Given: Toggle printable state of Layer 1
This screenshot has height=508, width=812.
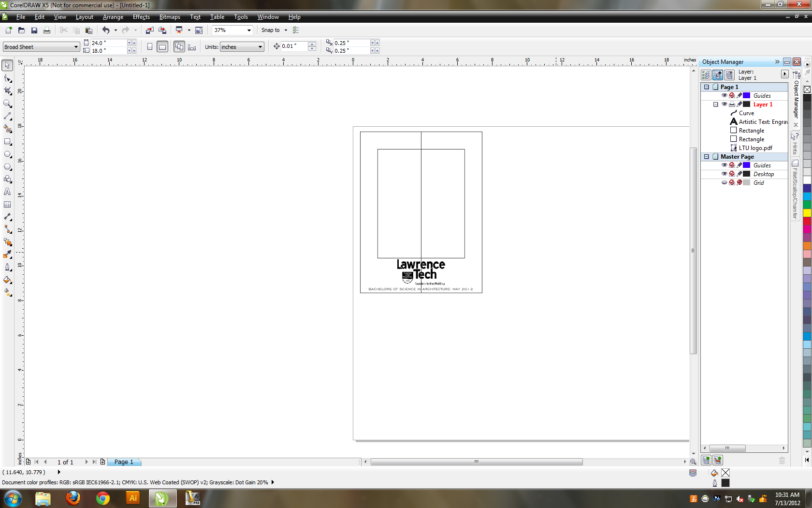Looking at the screenshot, I should coord(732,104).
